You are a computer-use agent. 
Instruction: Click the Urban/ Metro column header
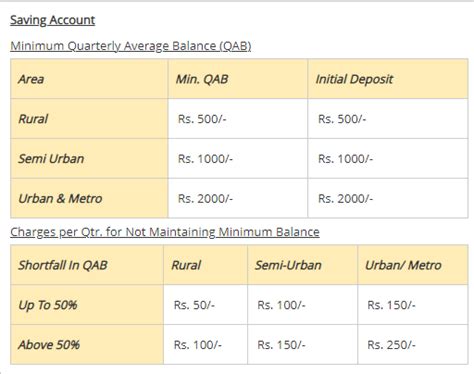[413, 265]
